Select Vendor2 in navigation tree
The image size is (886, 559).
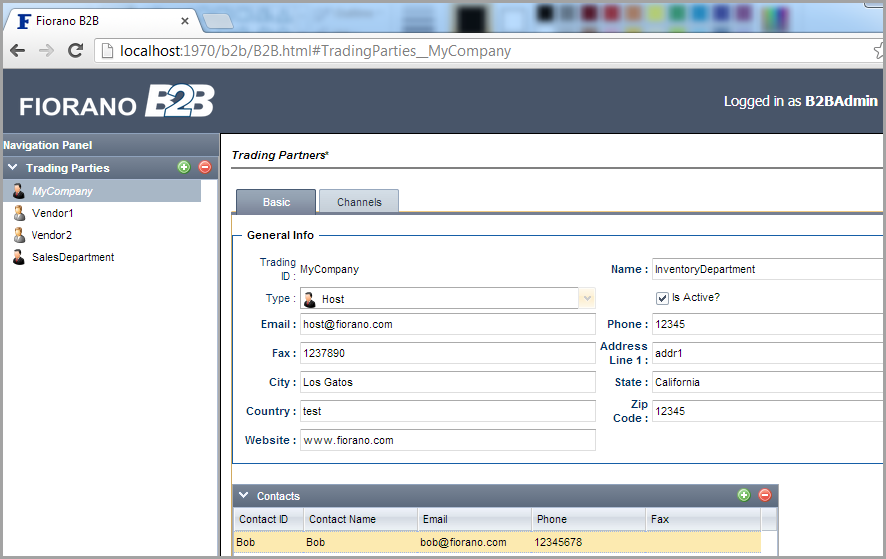51,235
